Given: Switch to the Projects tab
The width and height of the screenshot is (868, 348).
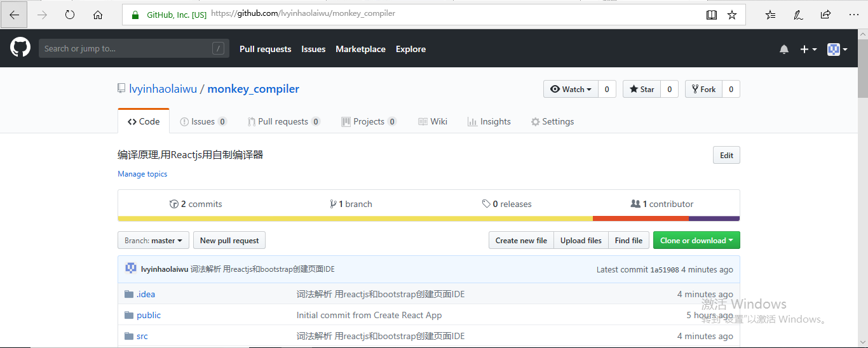Looking at the screenshot, I should 369,121.
